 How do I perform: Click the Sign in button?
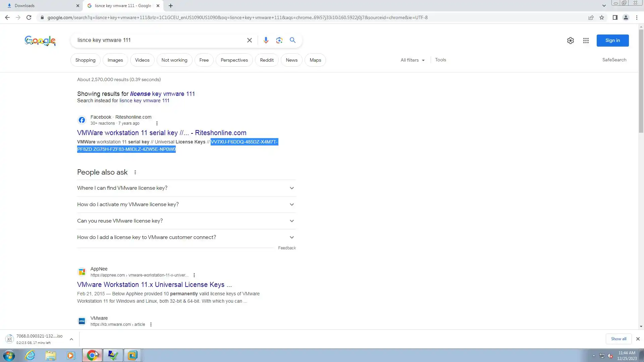pos(612,41)
